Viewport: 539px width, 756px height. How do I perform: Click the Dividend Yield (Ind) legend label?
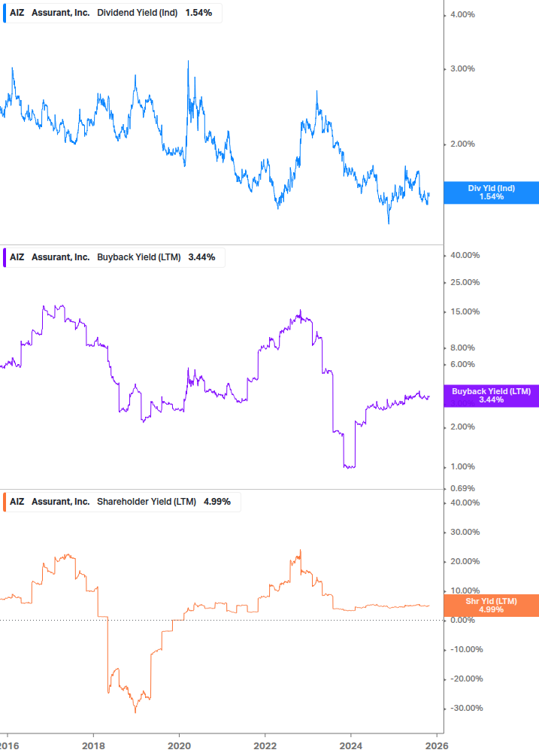pos(138,13)
